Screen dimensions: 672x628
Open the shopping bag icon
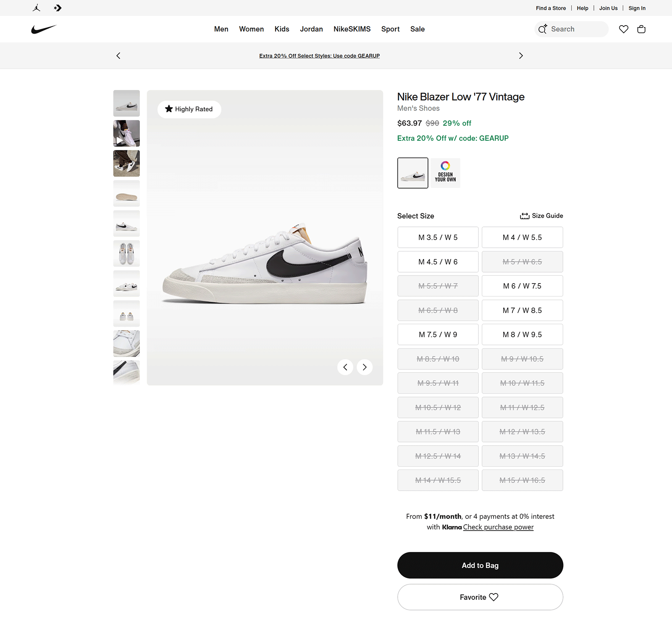coord(641,29)
